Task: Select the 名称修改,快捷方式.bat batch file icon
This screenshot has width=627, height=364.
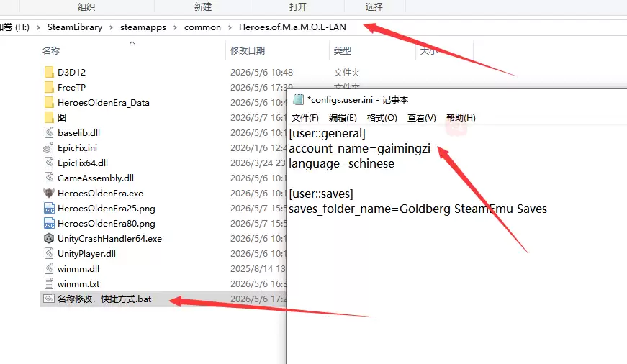Action: coord(49,299)
